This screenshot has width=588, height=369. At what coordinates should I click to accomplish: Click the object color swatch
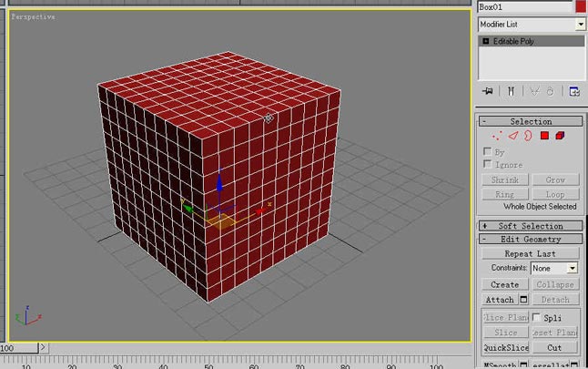pos(581,6)
